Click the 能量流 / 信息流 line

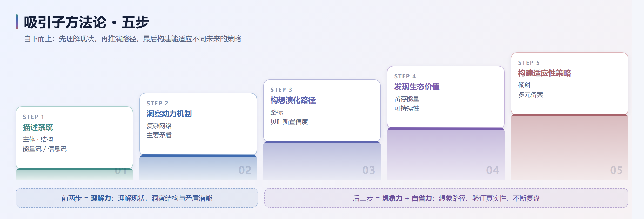[45, 149]
